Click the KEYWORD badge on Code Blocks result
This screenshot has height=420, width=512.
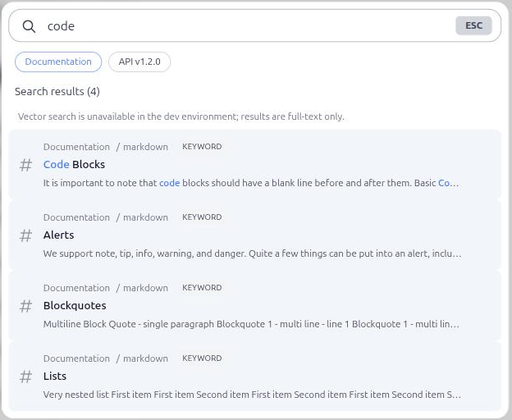(202, 147)
